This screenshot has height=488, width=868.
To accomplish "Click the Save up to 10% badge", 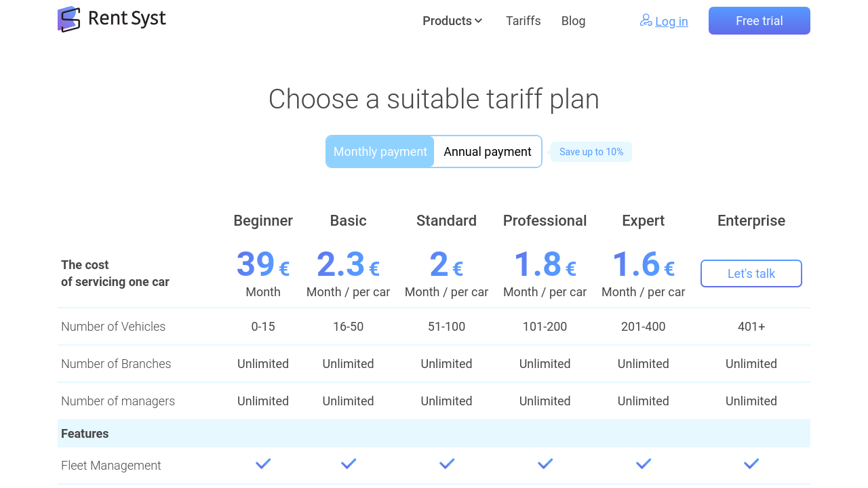I will (x=591, y=152).
